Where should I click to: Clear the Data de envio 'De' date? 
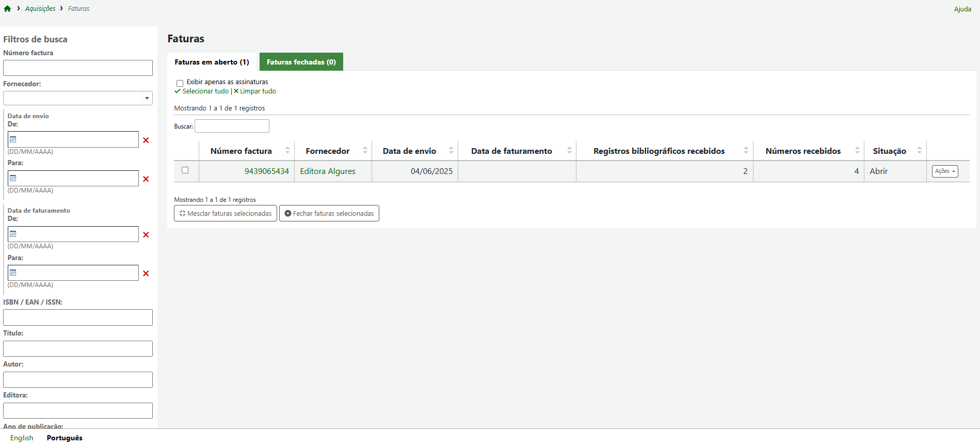point(146,140)
